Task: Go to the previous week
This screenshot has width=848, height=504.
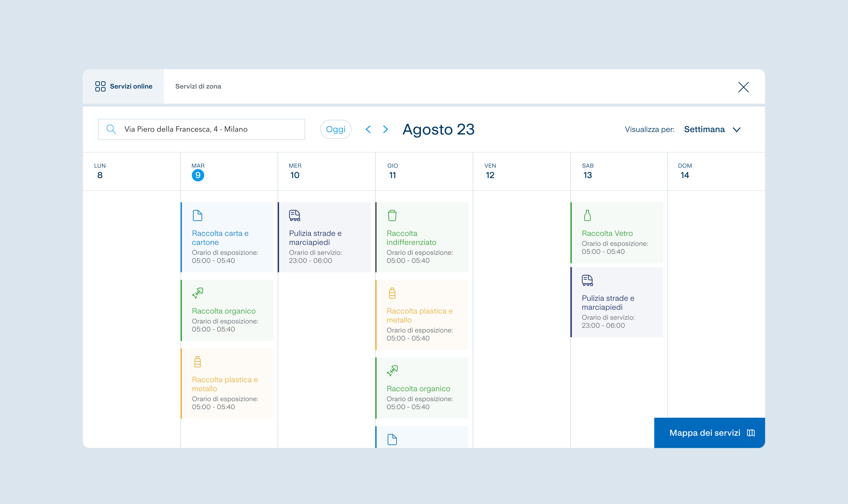Action: point(368,129)
